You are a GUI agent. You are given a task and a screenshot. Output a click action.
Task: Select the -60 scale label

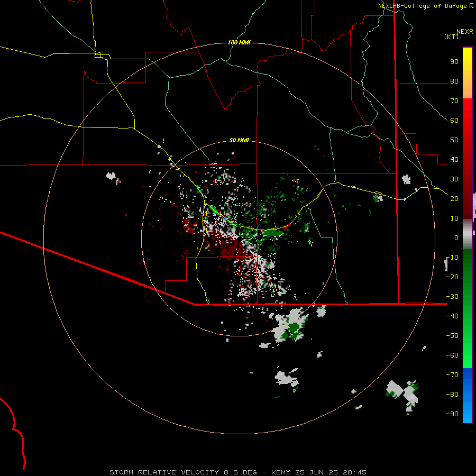452,355
